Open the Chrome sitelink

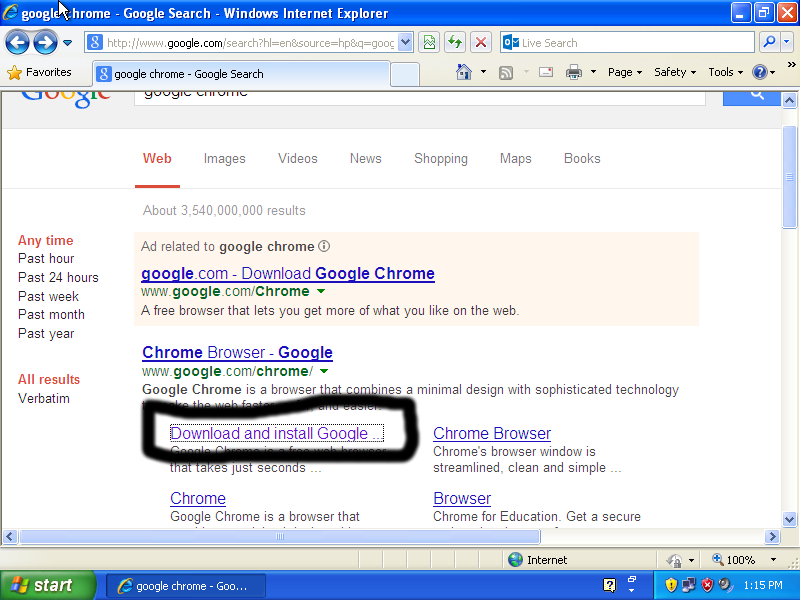198,498
